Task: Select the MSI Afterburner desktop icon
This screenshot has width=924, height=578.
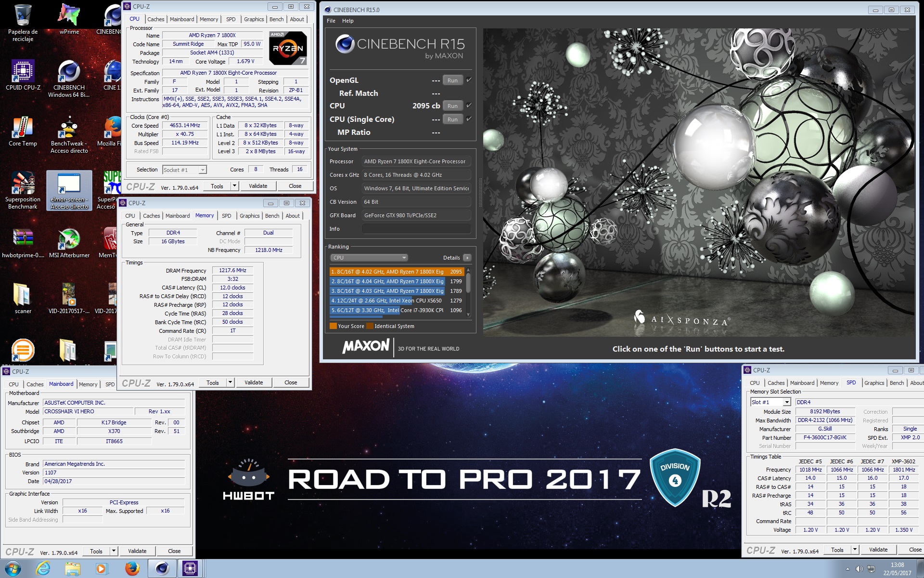Action: pyautogui.click(x=69, y=243)
